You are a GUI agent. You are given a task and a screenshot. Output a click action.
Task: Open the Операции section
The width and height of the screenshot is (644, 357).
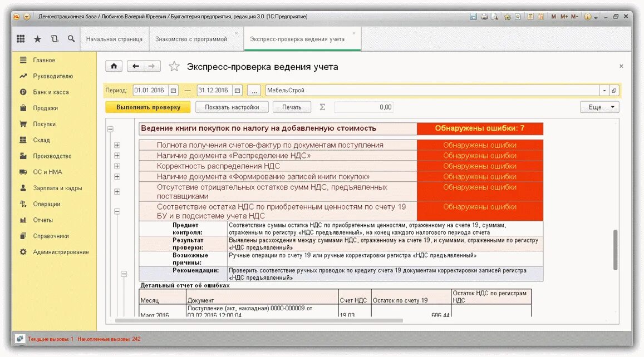point(46,204)
